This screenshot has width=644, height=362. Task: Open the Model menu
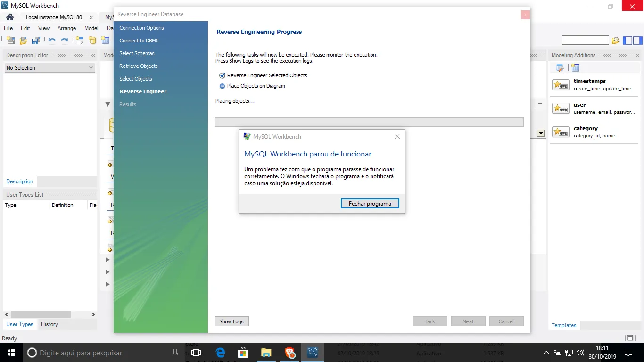coord(91,28)
